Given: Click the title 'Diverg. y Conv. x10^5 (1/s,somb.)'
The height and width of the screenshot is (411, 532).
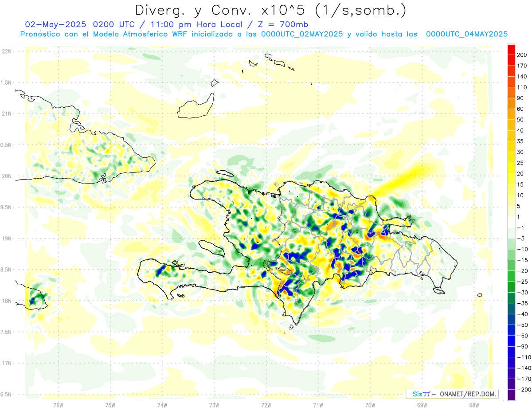Looking at the screenshot, I should (x=270, y=10).
